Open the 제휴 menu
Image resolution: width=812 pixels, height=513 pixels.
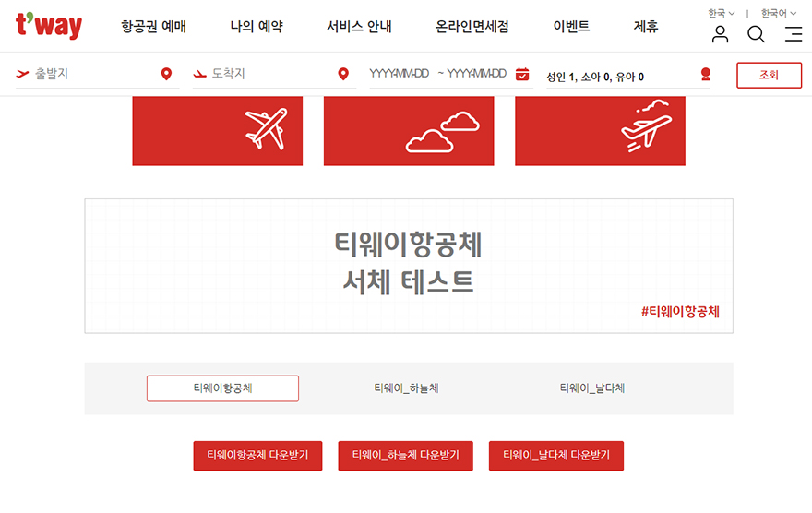646,27
